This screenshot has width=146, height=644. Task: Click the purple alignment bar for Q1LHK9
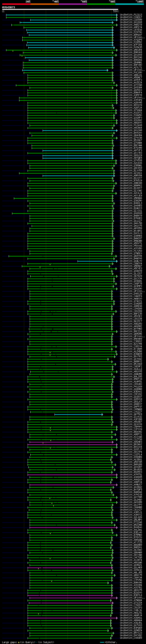coord(70,567)
